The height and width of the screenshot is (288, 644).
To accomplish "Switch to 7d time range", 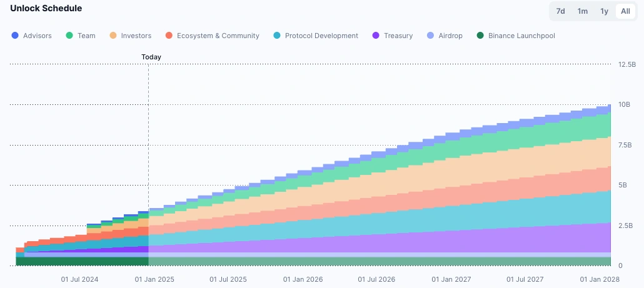I will [x=561, y=11].
